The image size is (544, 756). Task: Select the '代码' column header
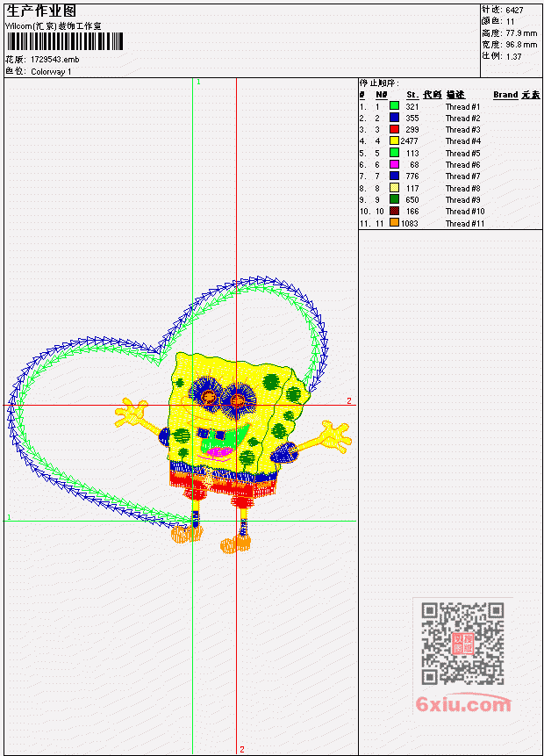(433, 95)
